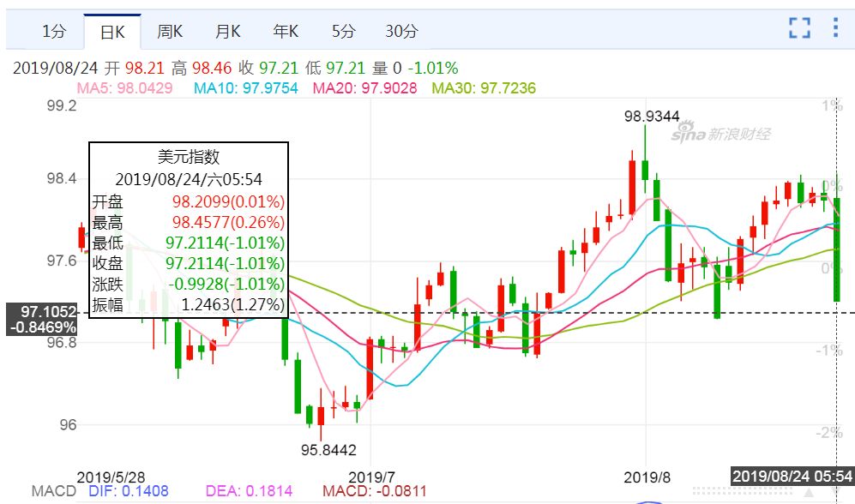Select the 年K yearly chart tab

click(286, 32)
